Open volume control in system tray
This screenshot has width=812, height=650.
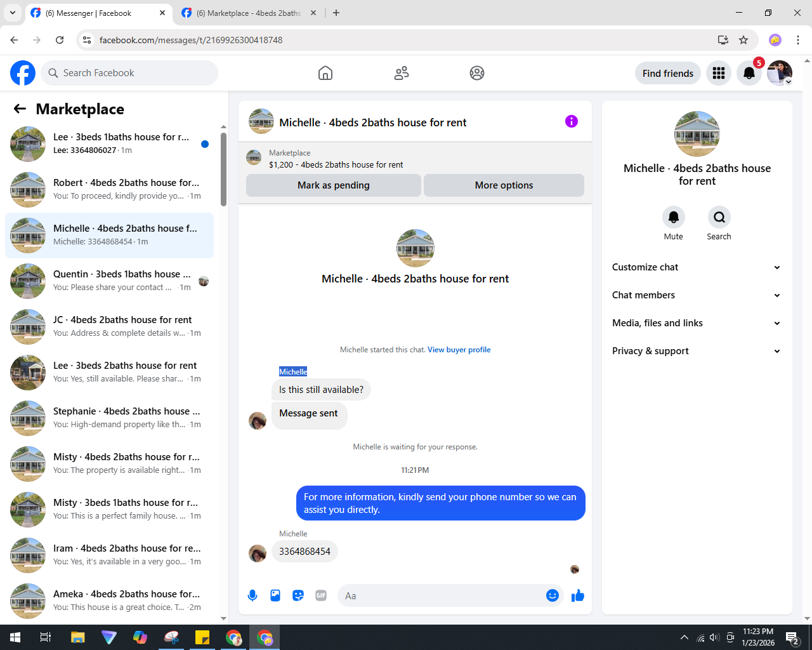point(715,637)
